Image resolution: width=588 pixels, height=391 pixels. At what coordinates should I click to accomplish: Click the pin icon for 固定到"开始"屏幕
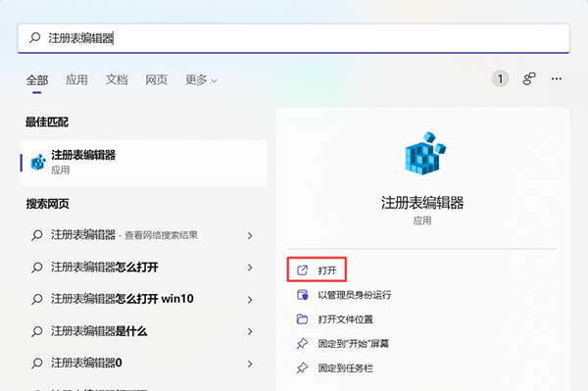click(x=302, y=343)
